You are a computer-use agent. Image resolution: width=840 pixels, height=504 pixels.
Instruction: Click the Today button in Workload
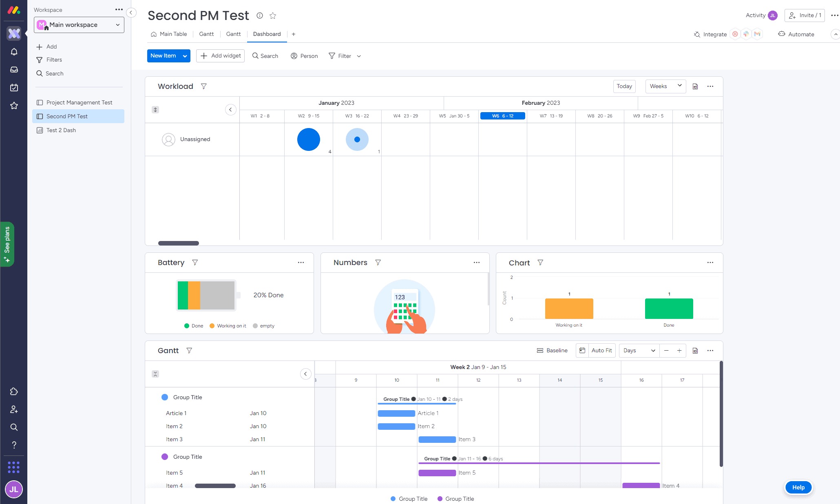click(x=624, y=86)
